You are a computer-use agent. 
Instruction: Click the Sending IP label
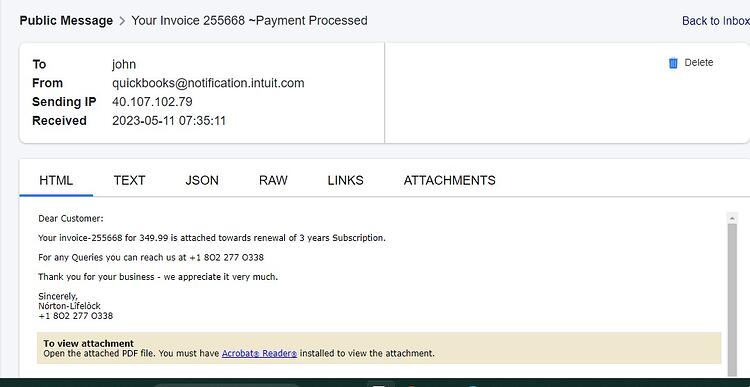pos(64,102)
